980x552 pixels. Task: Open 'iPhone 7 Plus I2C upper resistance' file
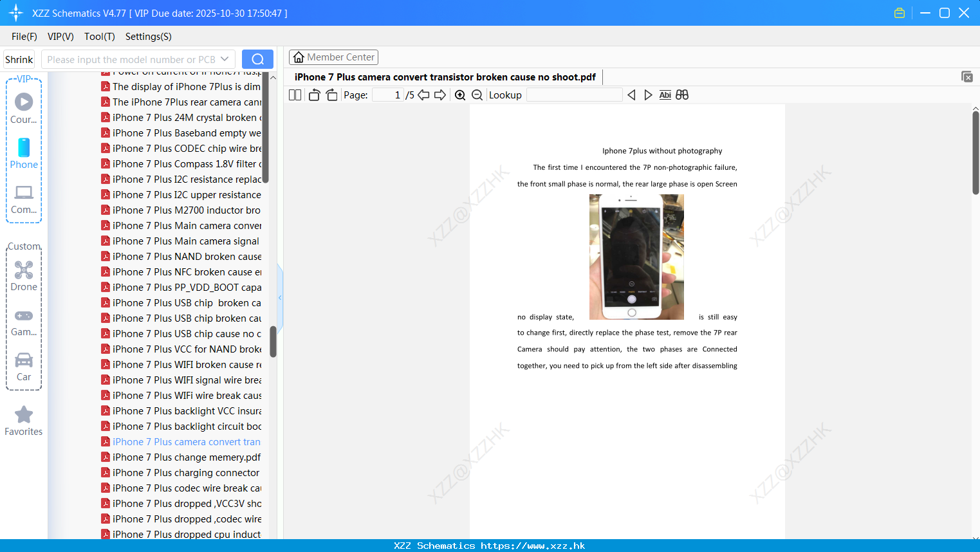click(x=181, y=195)
